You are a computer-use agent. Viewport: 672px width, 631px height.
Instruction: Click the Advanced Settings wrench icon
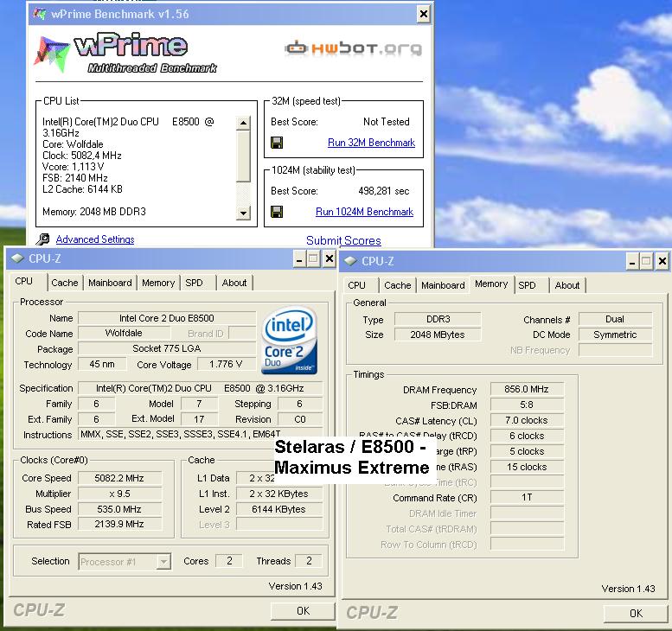tap(43, 239)
